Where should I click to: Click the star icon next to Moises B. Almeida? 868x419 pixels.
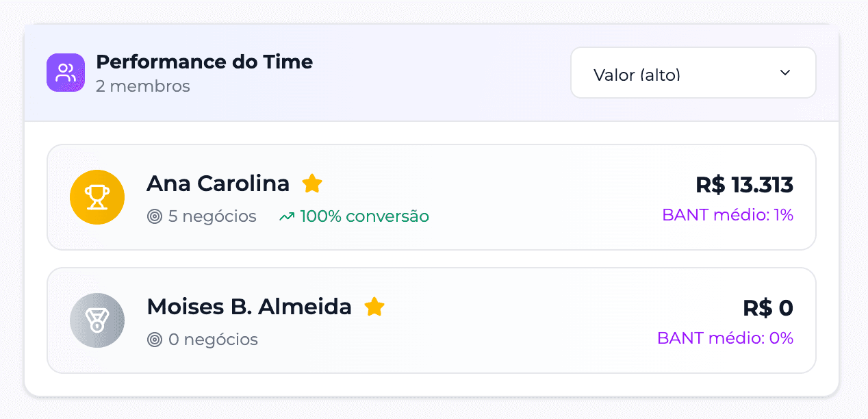tap(374, 307)
